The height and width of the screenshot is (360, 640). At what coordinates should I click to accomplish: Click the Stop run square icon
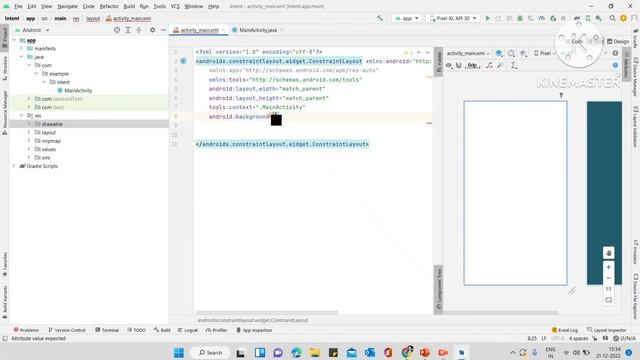pyautogui.click(x=563, y=18)
